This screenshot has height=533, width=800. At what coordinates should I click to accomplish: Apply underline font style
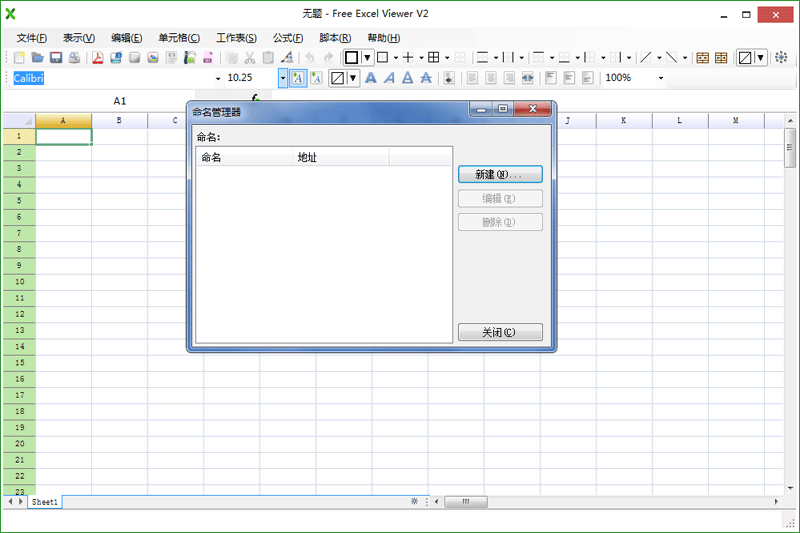pos(408,78)
